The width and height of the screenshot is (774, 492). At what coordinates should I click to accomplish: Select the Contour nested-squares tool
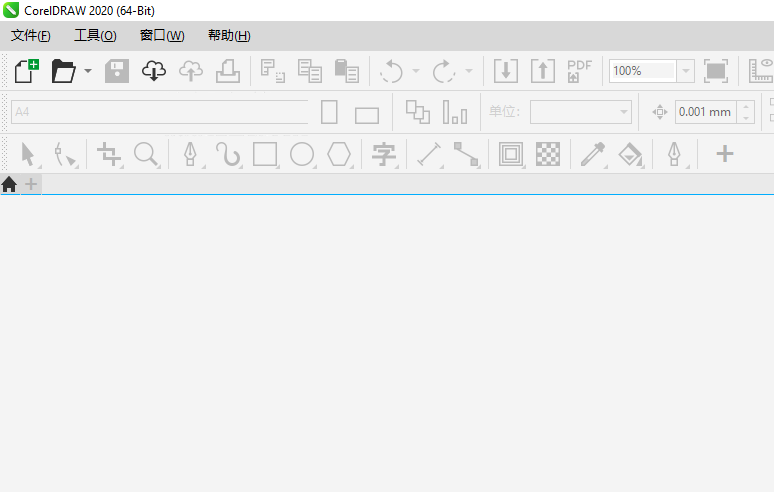point(511,154)
